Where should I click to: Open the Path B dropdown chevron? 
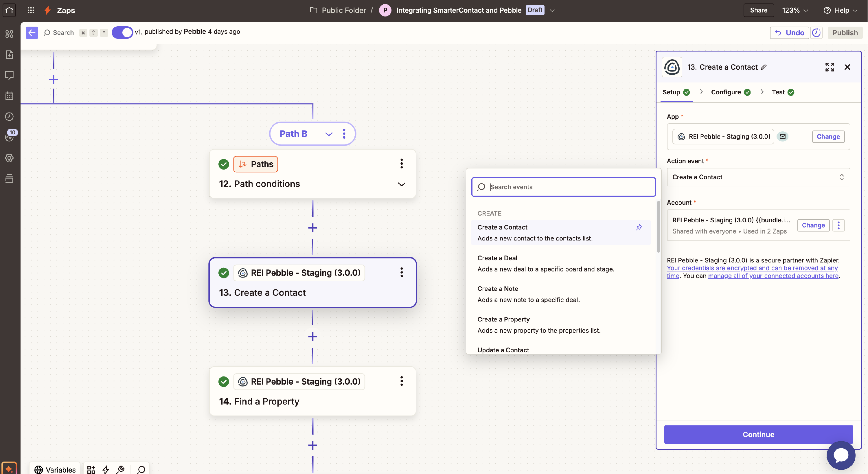click(329, 134)
